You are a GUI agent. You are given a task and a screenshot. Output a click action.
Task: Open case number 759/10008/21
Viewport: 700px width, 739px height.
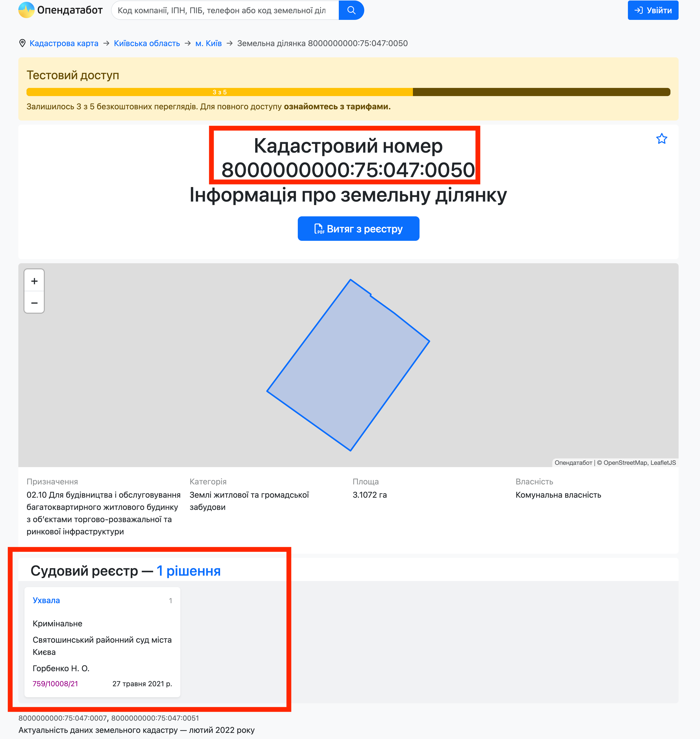(55, 683)
